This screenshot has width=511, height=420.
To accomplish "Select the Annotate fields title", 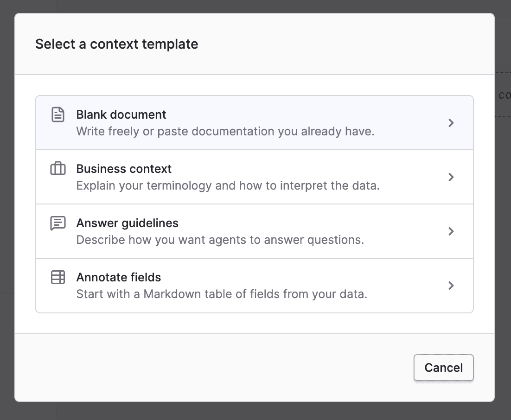I will [118, 277].
